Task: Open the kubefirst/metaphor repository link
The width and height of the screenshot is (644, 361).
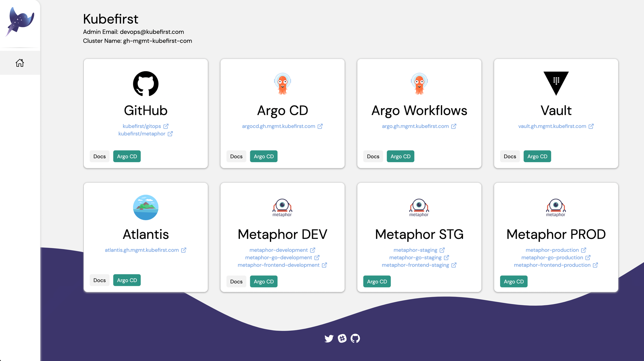Action: (142, 133)
